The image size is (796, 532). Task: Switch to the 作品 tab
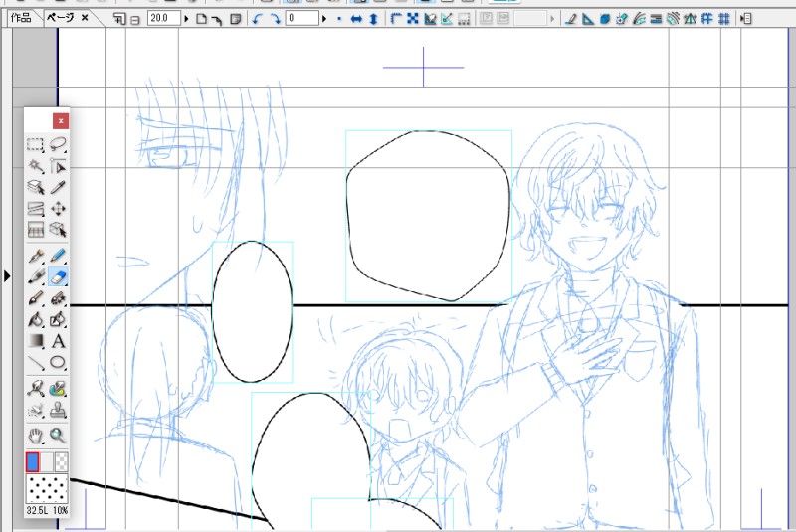click(x=21, y=18)
